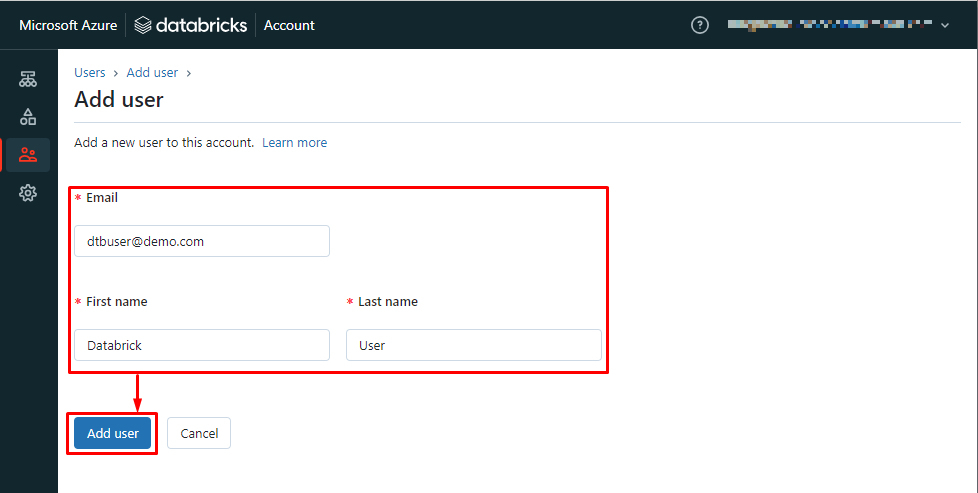Open the Data catalog sidebar icon
Image resolution: width=978 pixels, height=493 pixels.
tap(28, 116)
